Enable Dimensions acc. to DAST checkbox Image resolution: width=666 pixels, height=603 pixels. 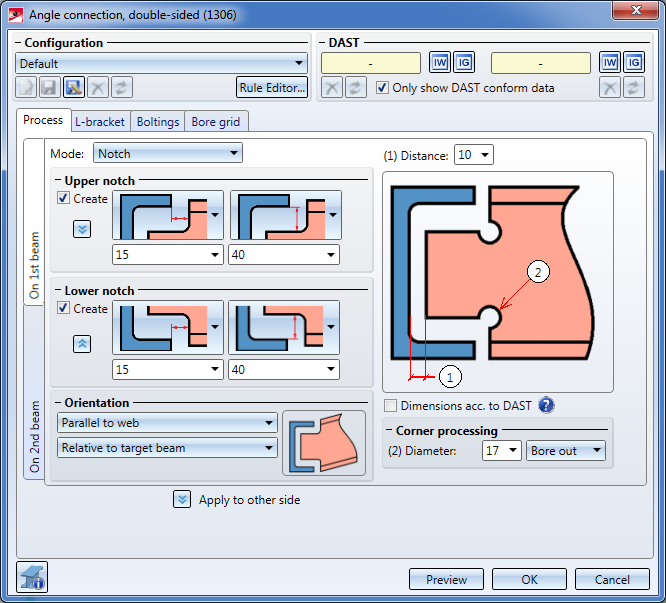tap(390, 405)
